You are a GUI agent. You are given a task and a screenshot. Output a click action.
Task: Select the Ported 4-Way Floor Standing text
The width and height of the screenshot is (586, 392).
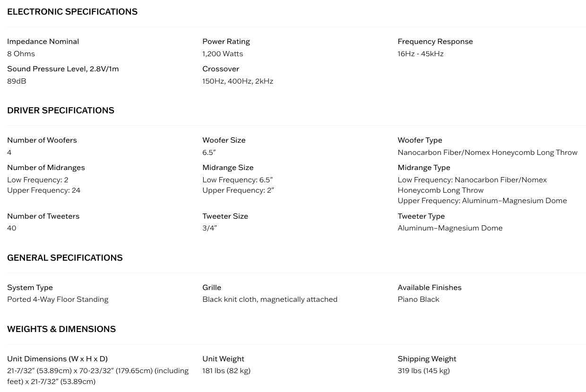58,299
